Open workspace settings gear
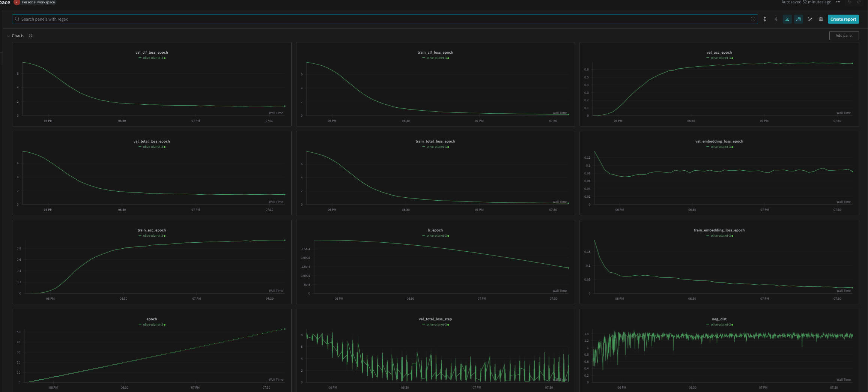The width and height of the screenshot is (868, 392). [x=821, y=19]
